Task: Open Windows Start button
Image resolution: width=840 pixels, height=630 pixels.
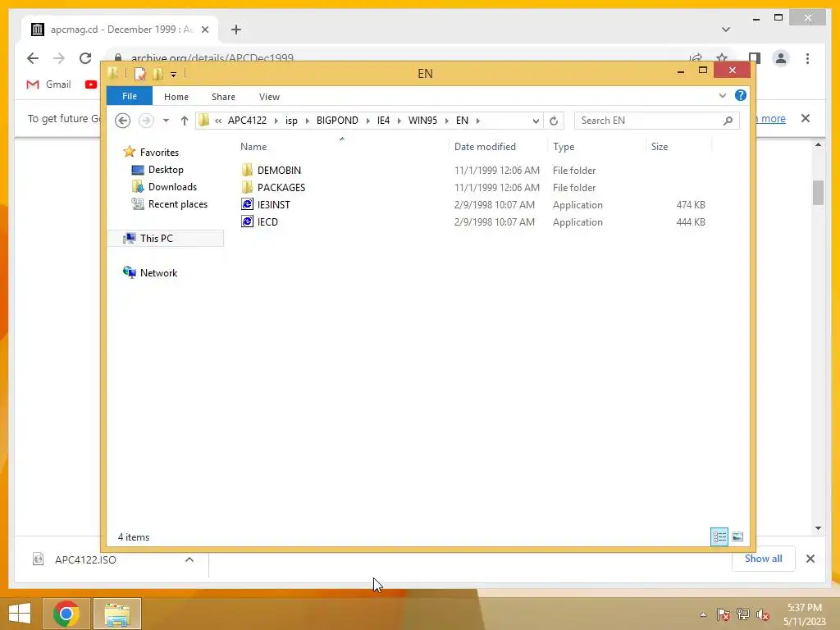Action: tap(20, 614)
